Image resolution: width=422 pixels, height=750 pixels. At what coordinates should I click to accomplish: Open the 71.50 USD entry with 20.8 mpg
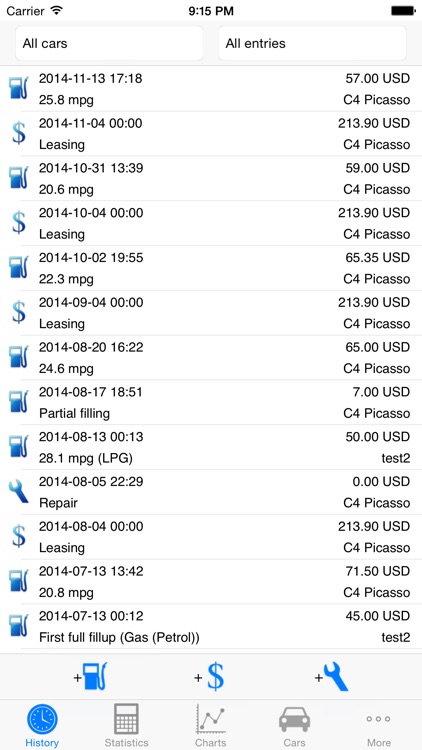tap(211, 582)
